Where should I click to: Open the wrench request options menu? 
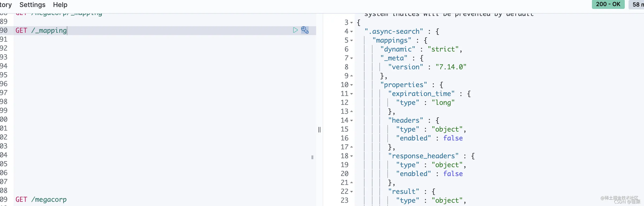point(305,30)
